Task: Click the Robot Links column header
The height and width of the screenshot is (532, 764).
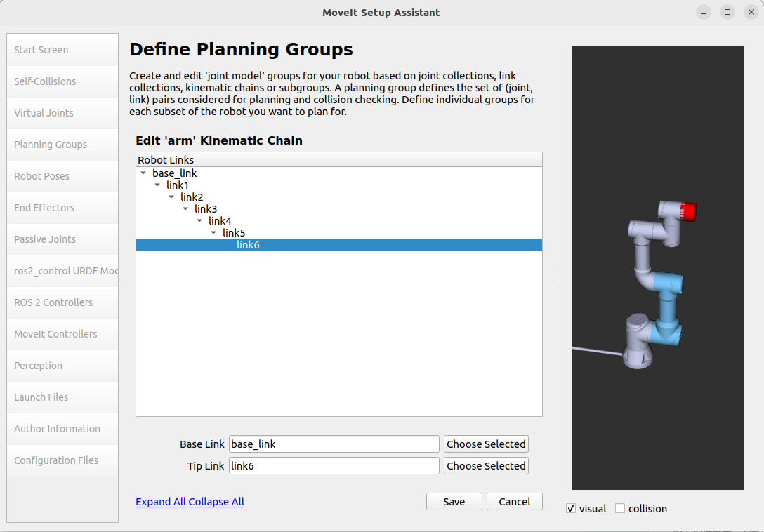Action: pos(339,160)
